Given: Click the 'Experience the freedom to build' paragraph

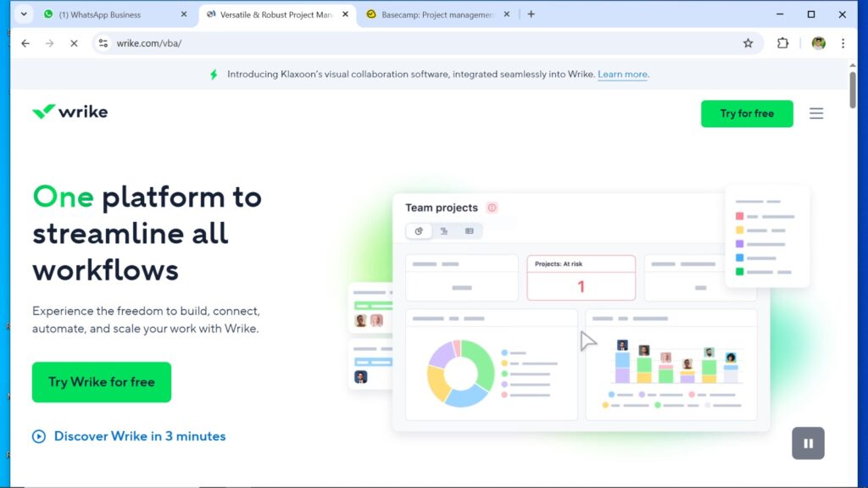Looking at the screenshot, I should (x=146, y=319).
